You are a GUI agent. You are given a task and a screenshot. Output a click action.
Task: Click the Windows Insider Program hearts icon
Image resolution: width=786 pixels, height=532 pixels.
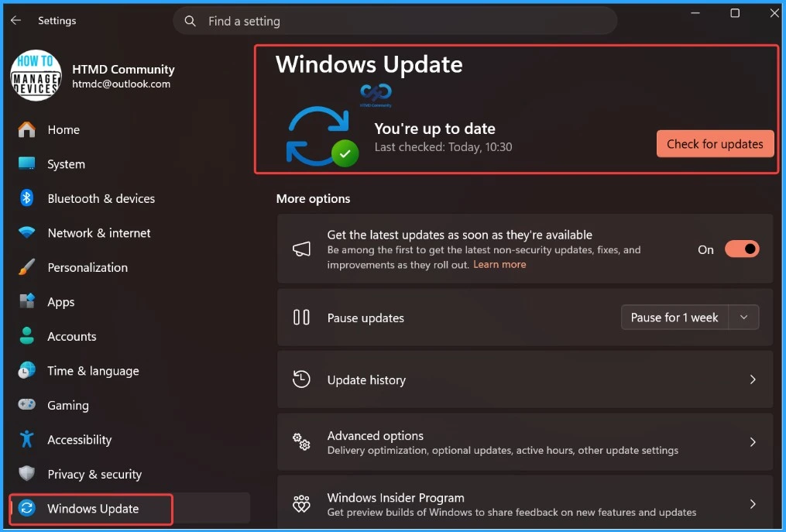[x=301, y=504]
